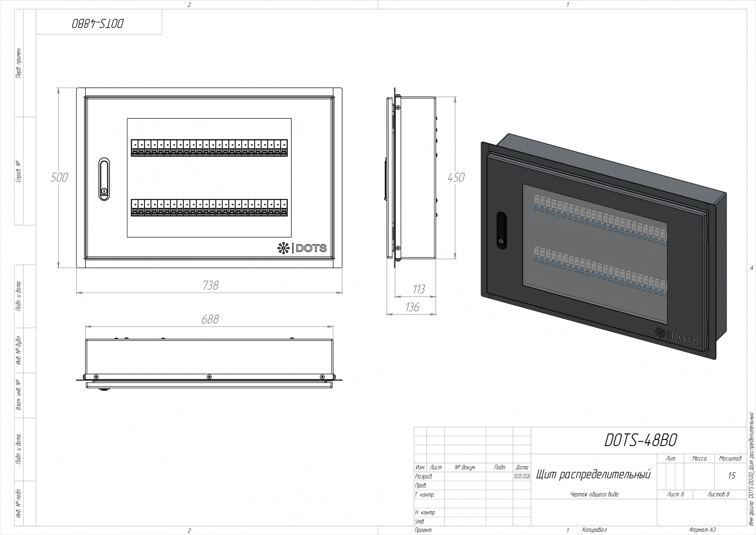Screen dimensions: 756x535
Task: Click the DOTS logo on the front view
Action: pyautogui.click(x=302, y=248)
